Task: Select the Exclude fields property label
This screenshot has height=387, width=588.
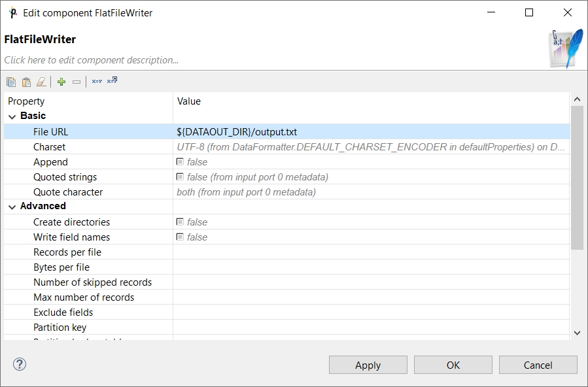Action: (x=63, y=312)
